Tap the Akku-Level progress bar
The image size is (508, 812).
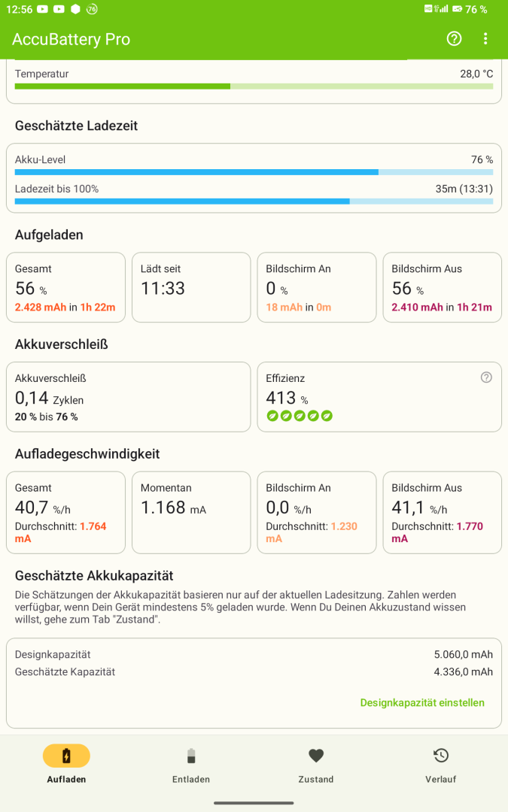(x=254, y=172)
